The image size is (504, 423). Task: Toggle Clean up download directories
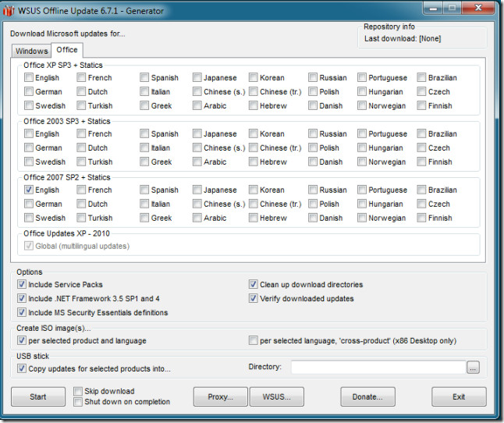[254, 284]
